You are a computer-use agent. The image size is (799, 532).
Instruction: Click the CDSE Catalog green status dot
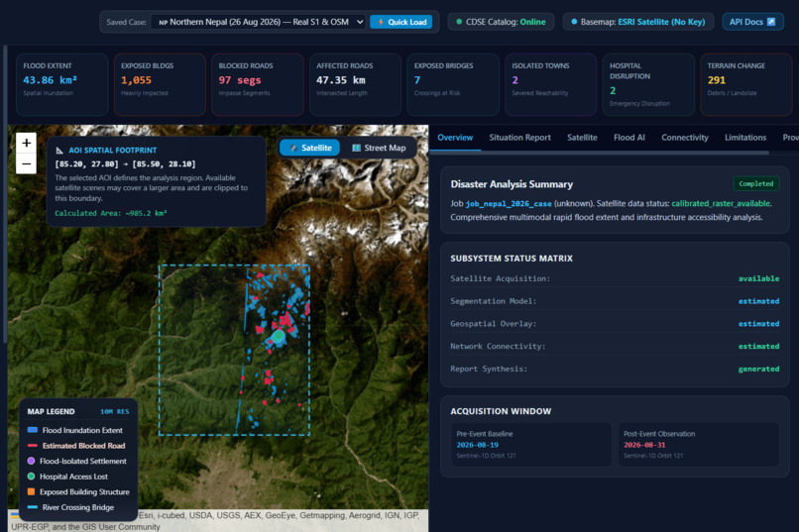[459, 22]
